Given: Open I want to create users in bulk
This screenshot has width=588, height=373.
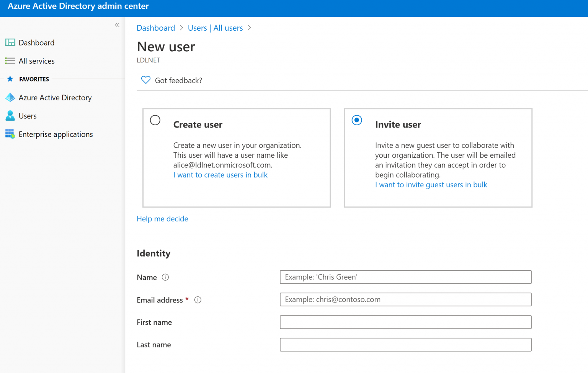Looking at the screenshot, I should click(220, 175).
